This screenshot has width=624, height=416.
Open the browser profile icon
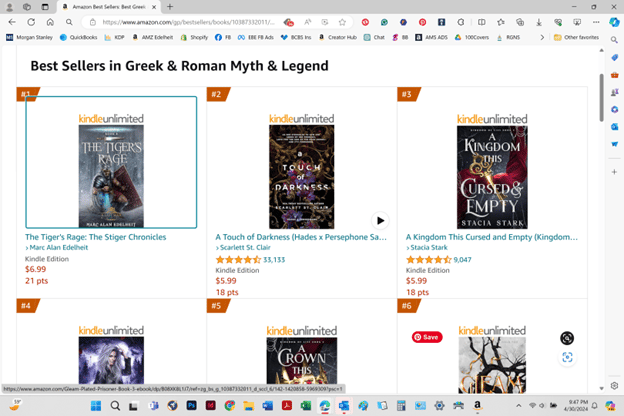point(10,7)
